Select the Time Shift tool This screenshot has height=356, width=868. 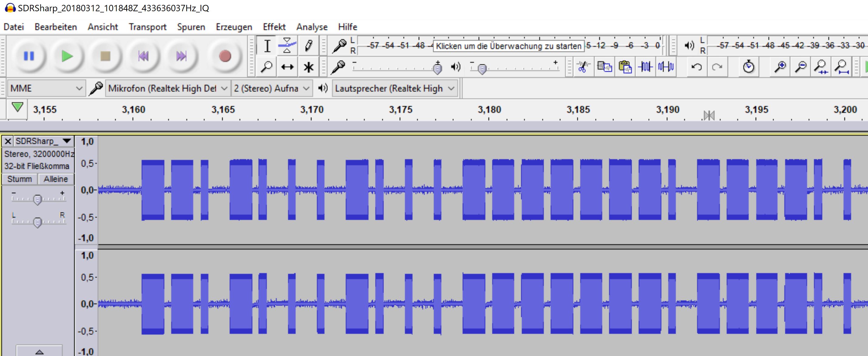point(287,67)
